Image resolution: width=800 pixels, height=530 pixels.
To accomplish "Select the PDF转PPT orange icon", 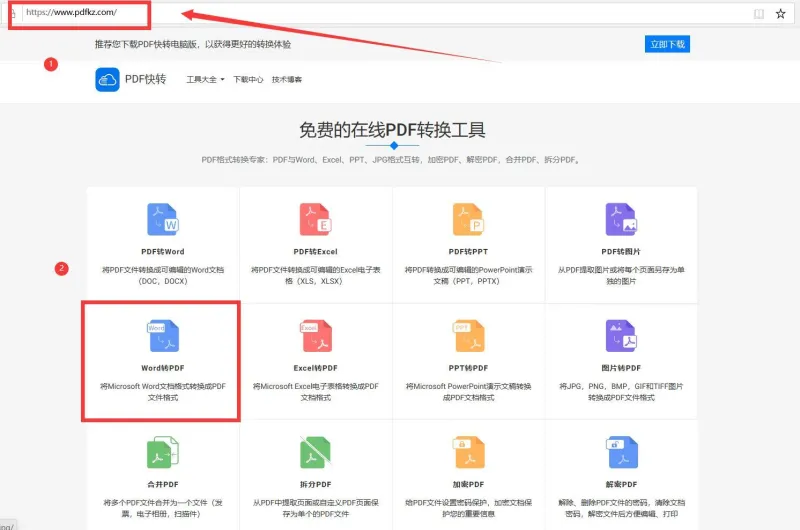I will point(468,219).
